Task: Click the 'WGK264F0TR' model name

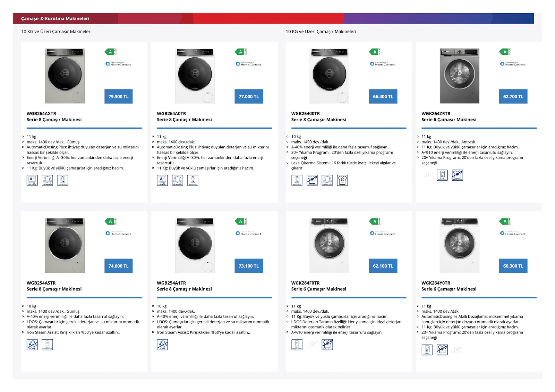Action: [x=306, y=283]
